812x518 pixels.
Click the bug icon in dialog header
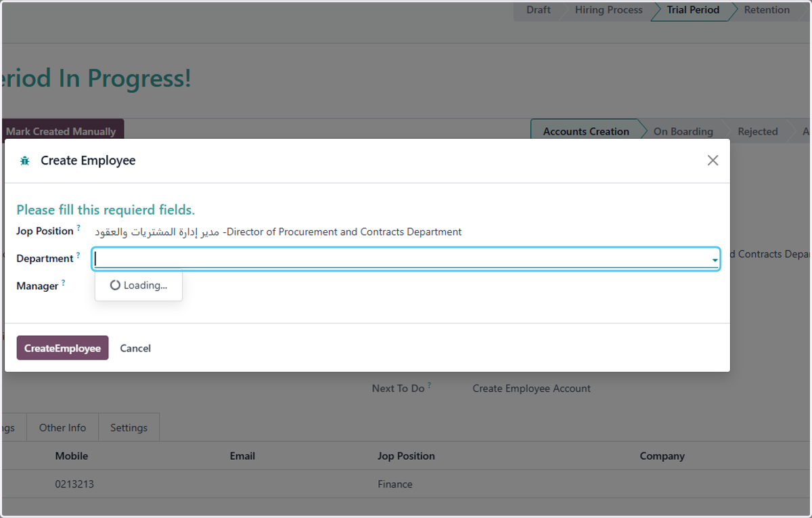[x=25, y=160]
